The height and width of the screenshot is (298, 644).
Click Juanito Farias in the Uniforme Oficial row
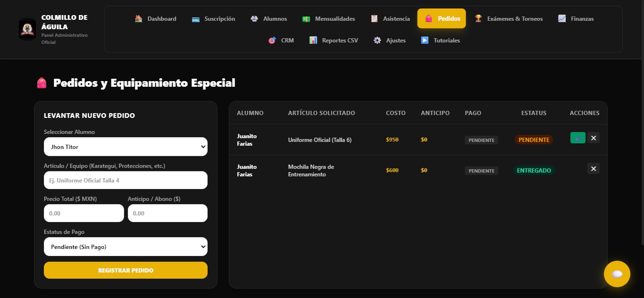pos(247,140)
